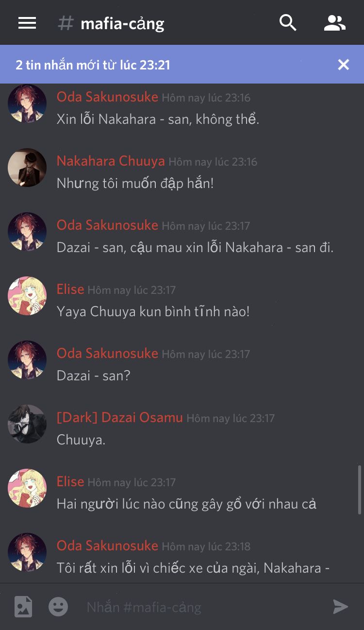Tap Oda Sakunosuke's avatar on top message
The image size is (364, 630).
tap(27, 103)
